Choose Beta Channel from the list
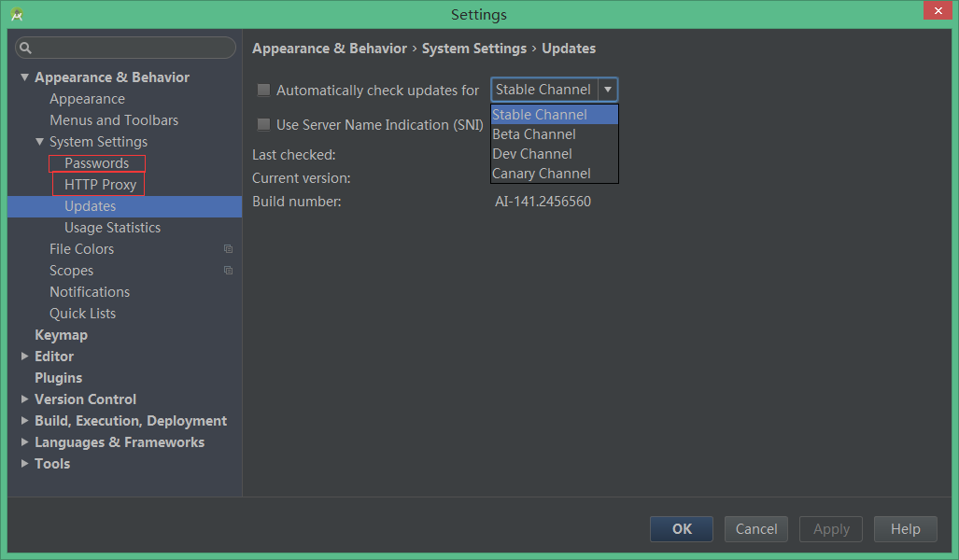This screenshot has width=959, height=560. pyautogui.click(x=534, y=134)
